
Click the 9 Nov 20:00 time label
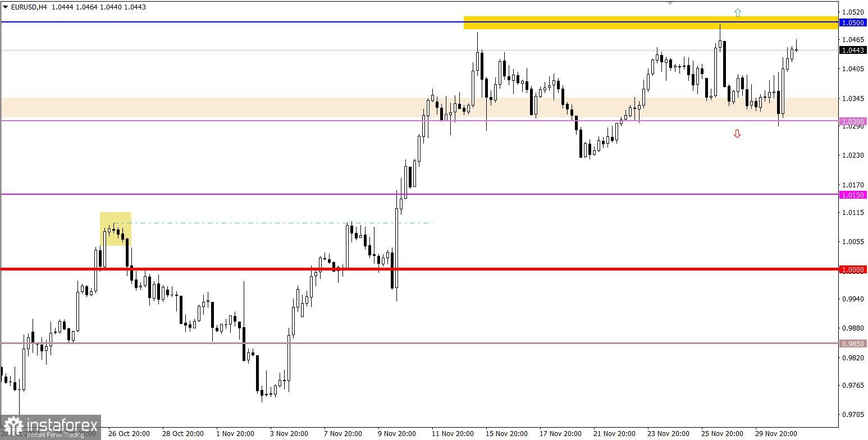pyautogui.click(x=397, y=434)
